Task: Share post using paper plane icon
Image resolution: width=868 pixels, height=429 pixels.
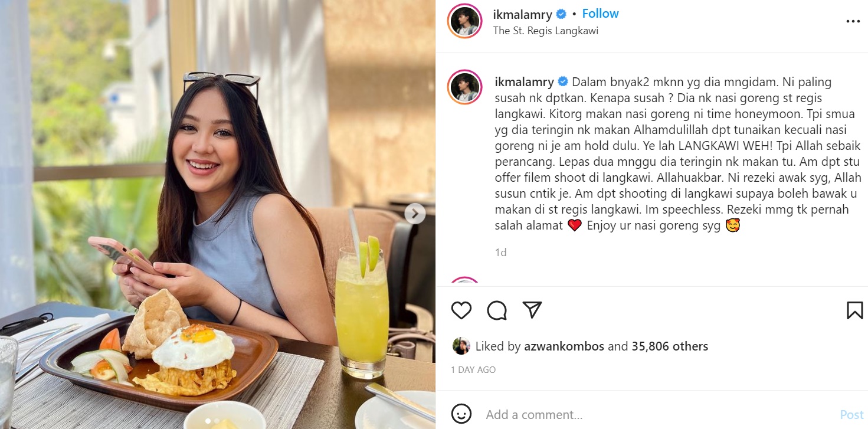Action: coord(532,310)
